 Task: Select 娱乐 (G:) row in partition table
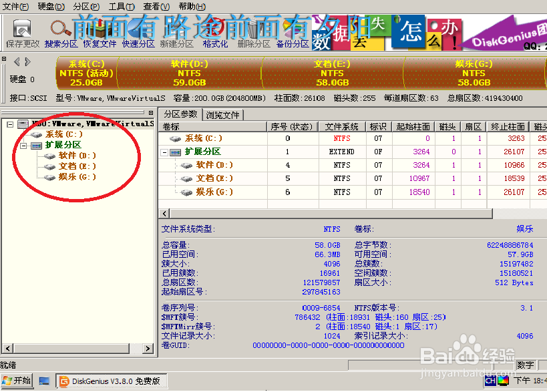click(353, 192)
